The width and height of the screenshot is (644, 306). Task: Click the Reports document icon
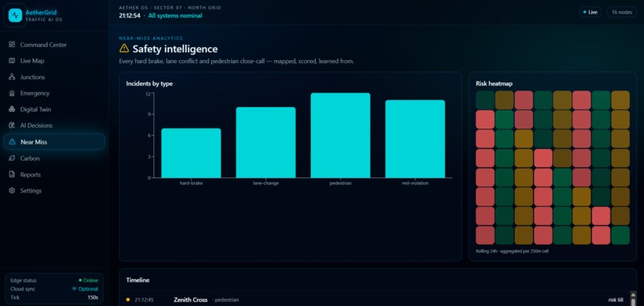coord(12,174)
